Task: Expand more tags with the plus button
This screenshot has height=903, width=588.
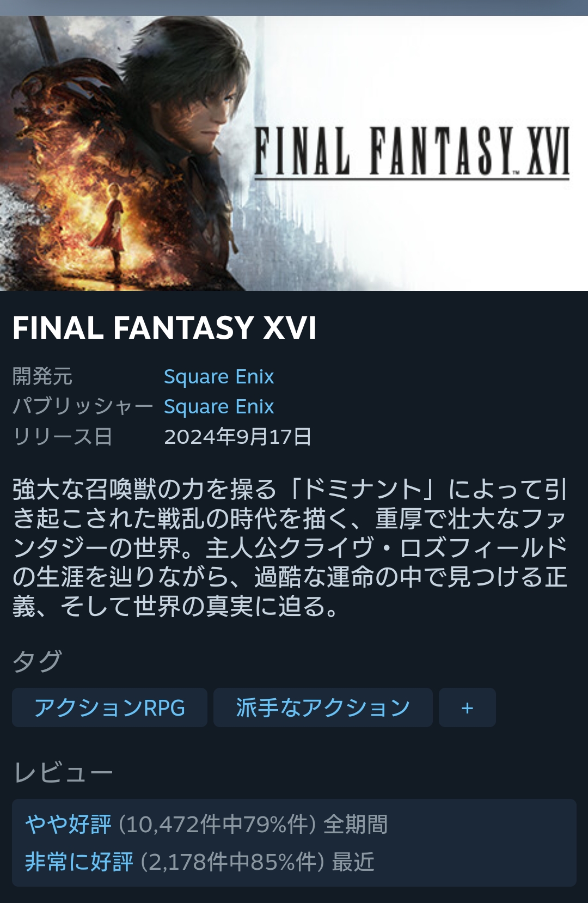Action: (x=467, y=707)
